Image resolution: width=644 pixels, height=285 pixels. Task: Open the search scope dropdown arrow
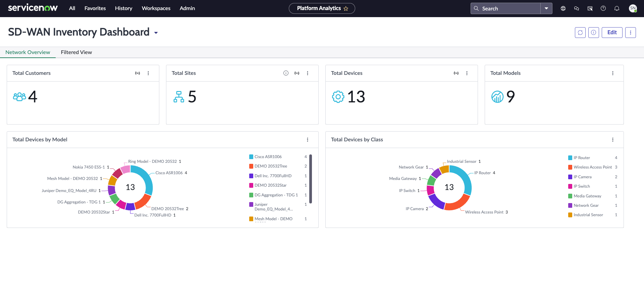tap(546, 8)
